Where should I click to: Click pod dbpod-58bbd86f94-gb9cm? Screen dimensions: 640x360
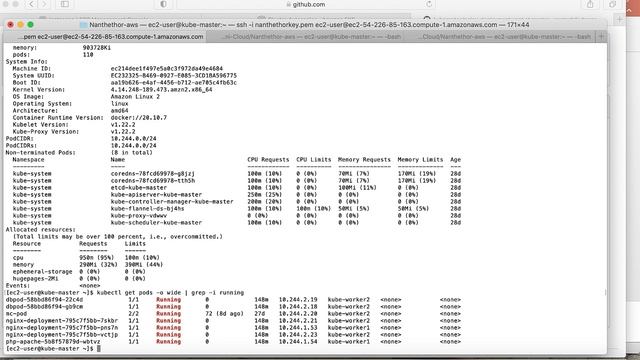click(x=44, y=307)
